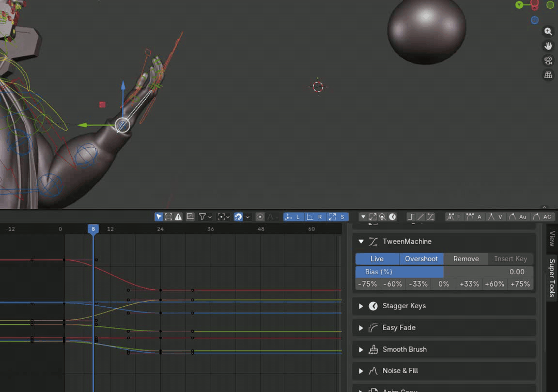Apply 0% tween preset

[444, 284]
